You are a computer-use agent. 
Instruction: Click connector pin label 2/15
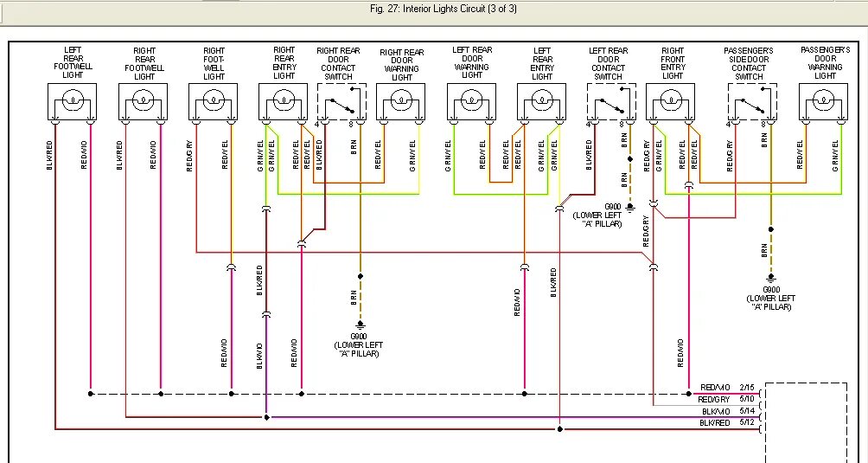(746, 388)
